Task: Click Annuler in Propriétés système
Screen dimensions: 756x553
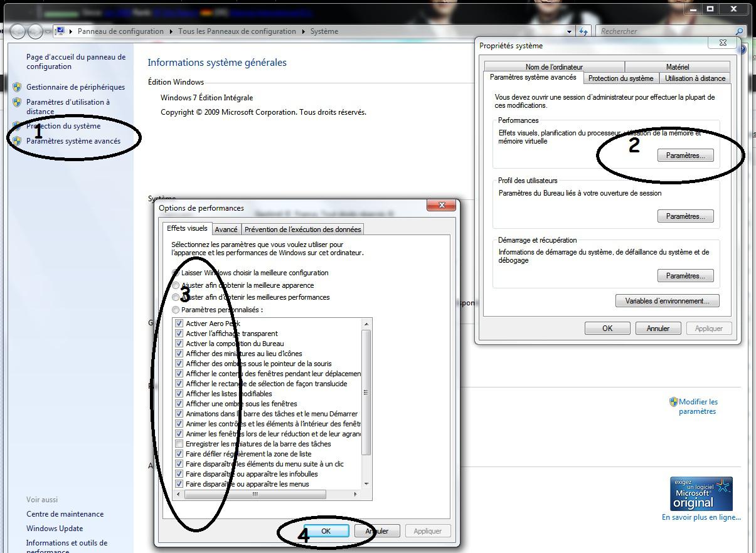Action: click(x=658, y=329)
